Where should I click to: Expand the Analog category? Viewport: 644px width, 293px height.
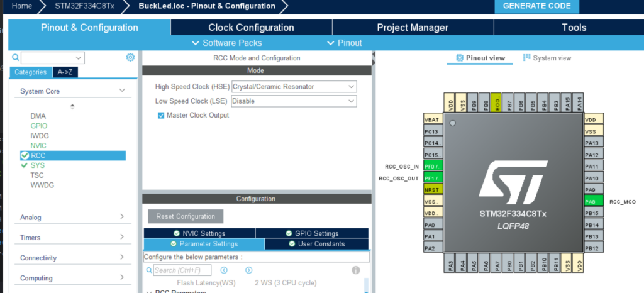coord(122,217)
